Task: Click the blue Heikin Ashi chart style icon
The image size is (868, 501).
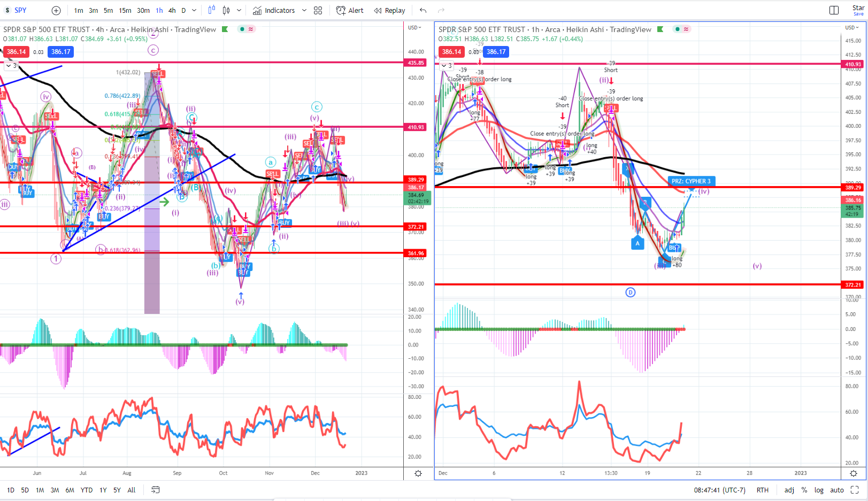Action: (212, 10)
